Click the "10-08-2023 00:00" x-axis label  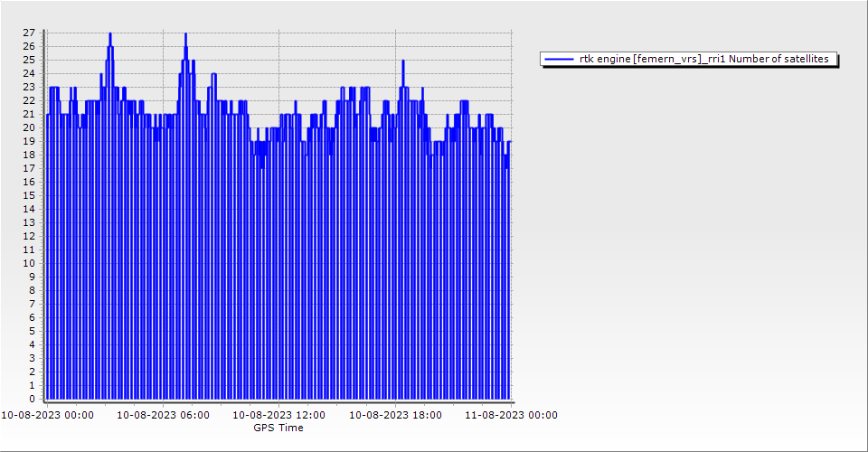(x=45, y=415)
